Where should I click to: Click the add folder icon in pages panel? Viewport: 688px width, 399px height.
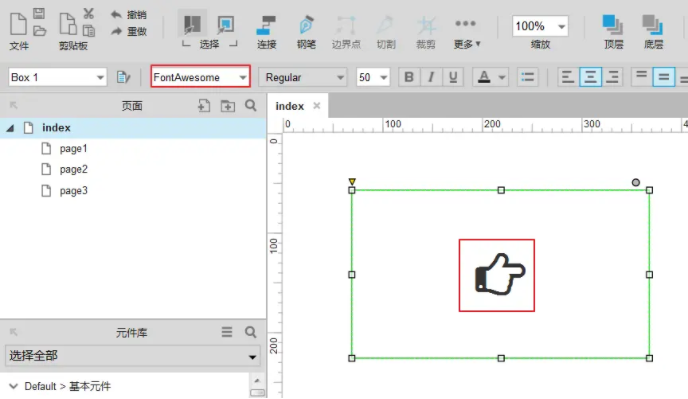click(228, 105)
